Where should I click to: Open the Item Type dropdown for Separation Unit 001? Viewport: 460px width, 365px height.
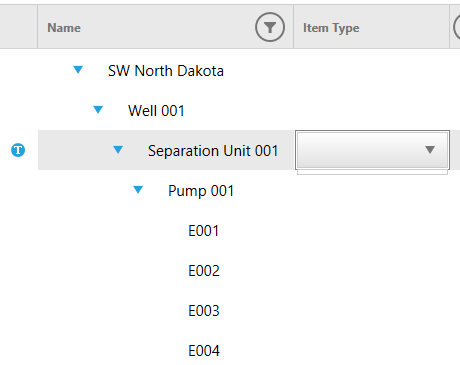point(372,150)
